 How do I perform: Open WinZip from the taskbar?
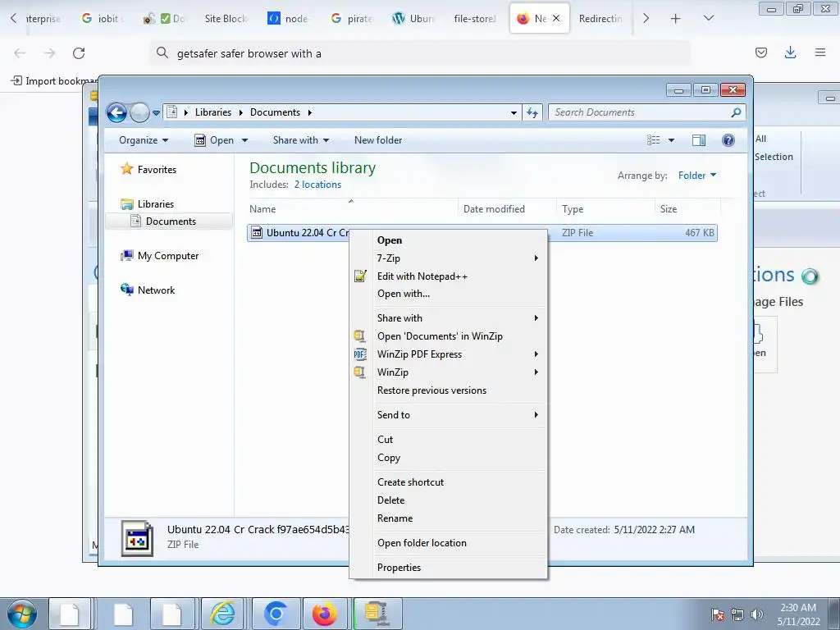pos(377,614)
